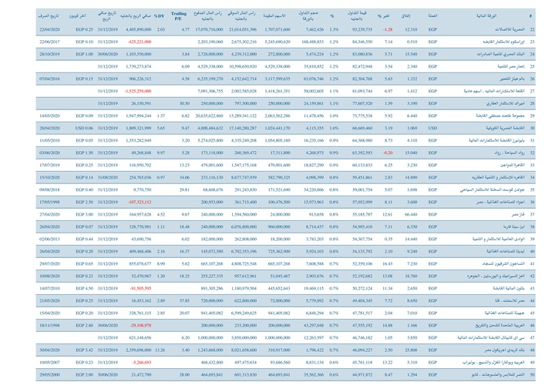Click row number '50' cell
The width and height of the screenshot is (555, 392).
(533, 375)
